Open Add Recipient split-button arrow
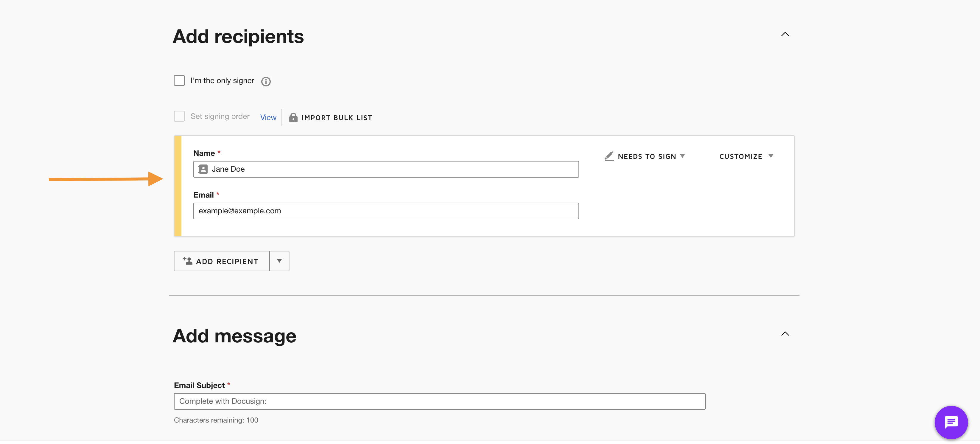980x444 pixels. pos(279,261)
